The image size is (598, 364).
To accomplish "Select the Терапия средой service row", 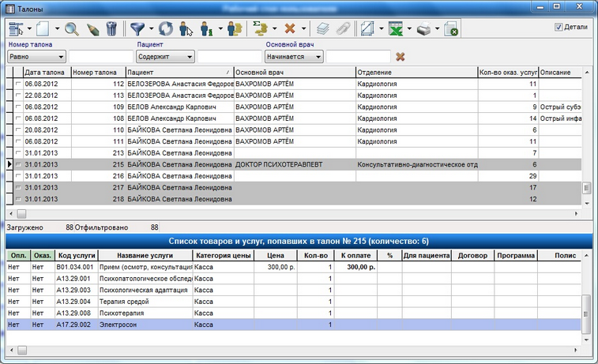I will pos(294,302).
